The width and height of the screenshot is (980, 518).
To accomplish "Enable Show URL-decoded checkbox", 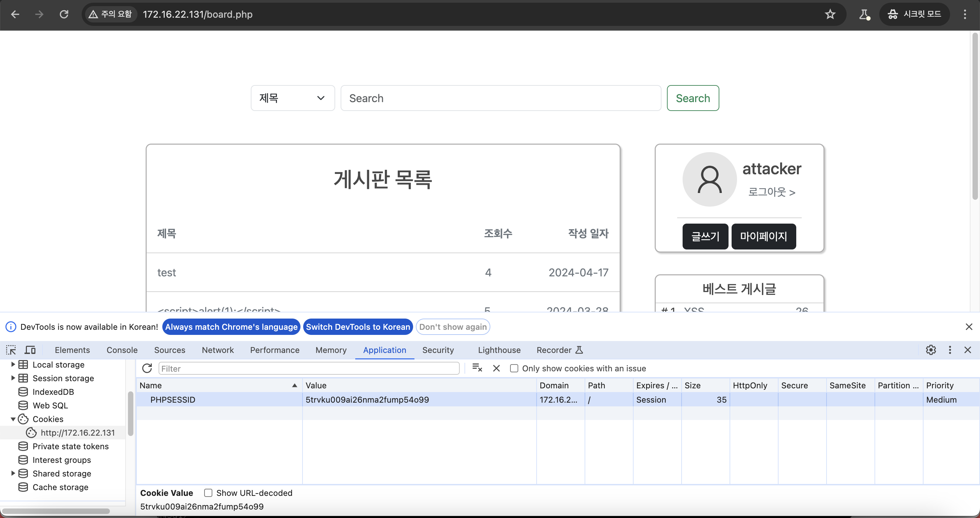I will [208, 492].
